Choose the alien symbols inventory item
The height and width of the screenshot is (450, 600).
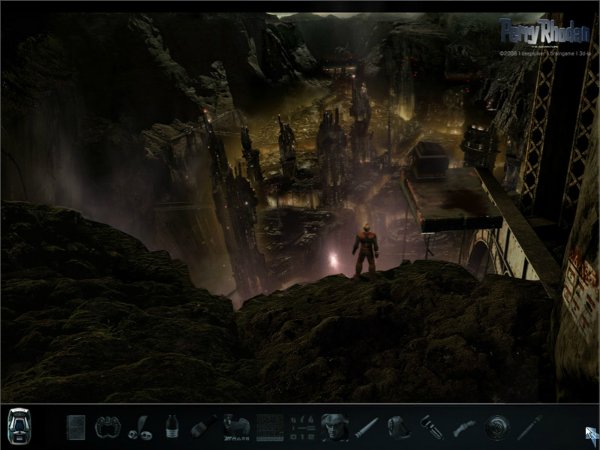[303, 427]
